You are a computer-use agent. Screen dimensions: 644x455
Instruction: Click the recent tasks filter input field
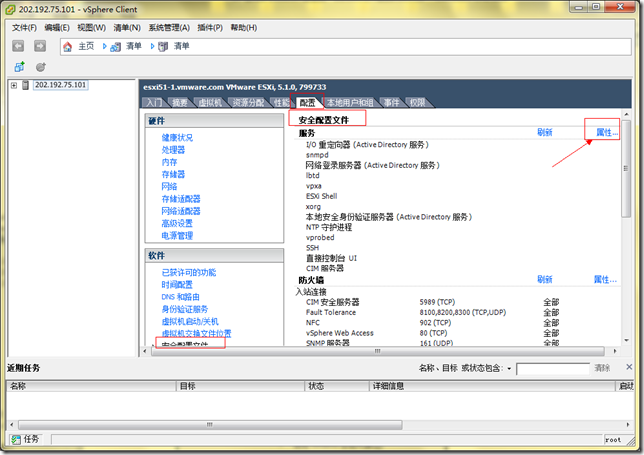(x=553, y=369)
